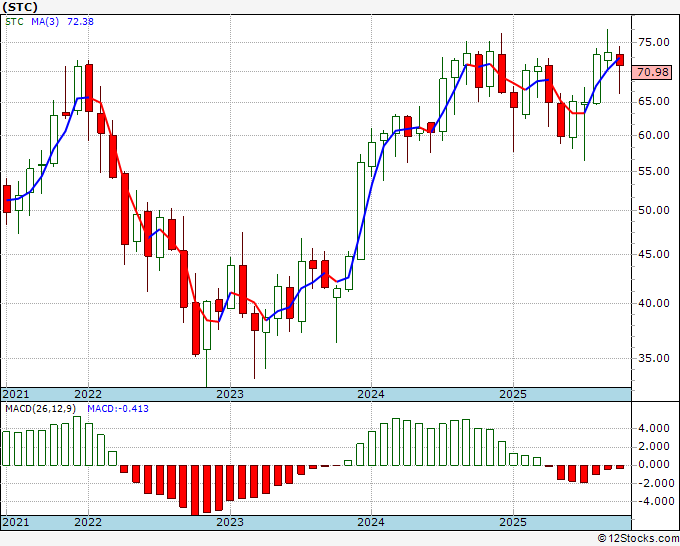Viewport: 680px width, 546px height.
Task: Select 2022 on the price chart timeline
Action: [x=88, y=394]
